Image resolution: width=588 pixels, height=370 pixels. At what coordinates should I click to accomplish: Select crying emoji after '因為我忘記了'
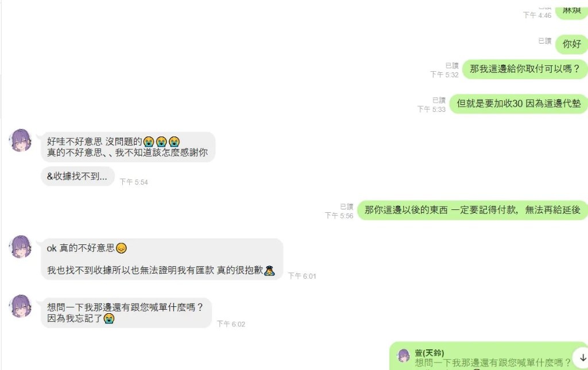tap(109, 318)
